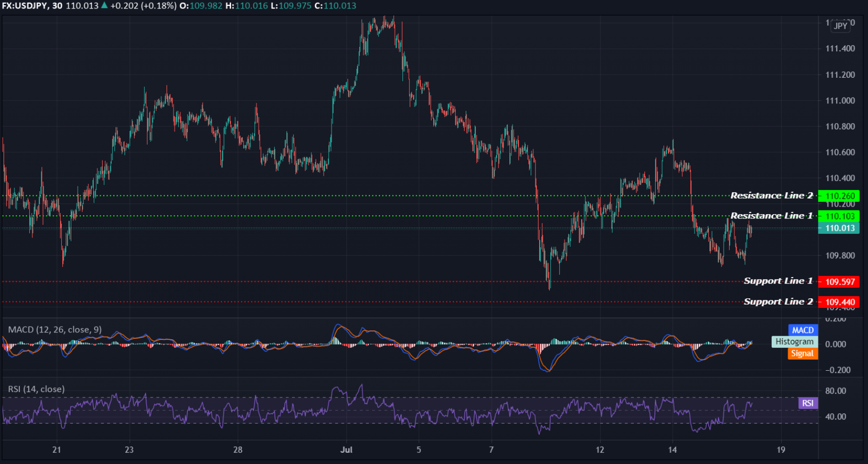Click the C:110.013 close value
Image resolution: width=868 pixels, height=464 pixels.
[335, 6]
